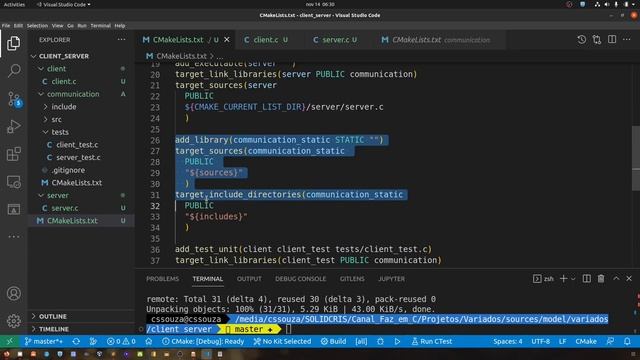Open the Terminal menu in menu bar
The width and height of the screenshot is (640, 360).
pos(100,25)
